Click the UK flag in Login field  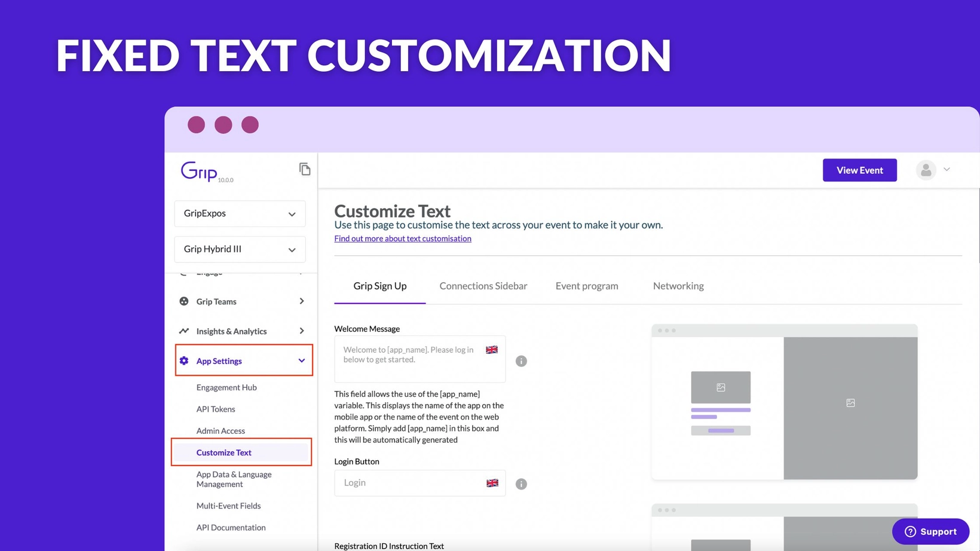(x=492, y=483)
